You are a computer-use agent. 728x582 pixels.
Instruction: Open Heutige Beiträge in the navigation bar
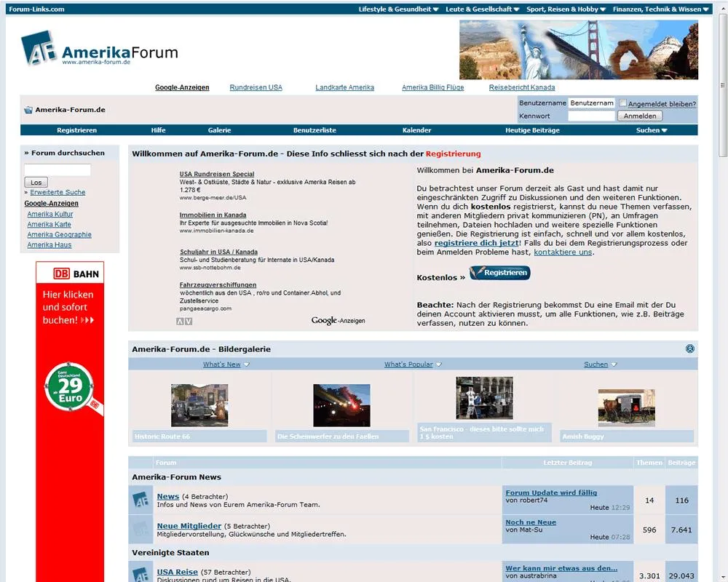(533, 130)
